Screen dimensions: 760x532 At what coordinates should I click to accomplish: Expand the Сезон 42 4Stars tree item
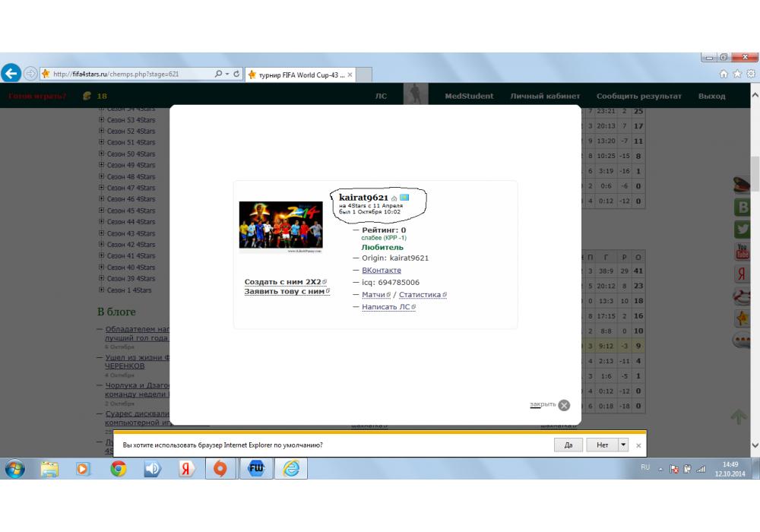click(102, 245)
